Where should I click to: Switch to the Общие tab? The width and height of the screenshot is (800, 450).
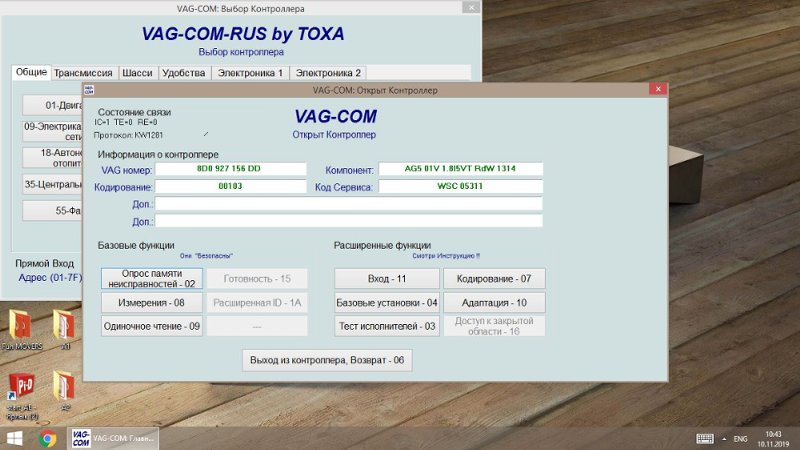(x=31, y=72)
